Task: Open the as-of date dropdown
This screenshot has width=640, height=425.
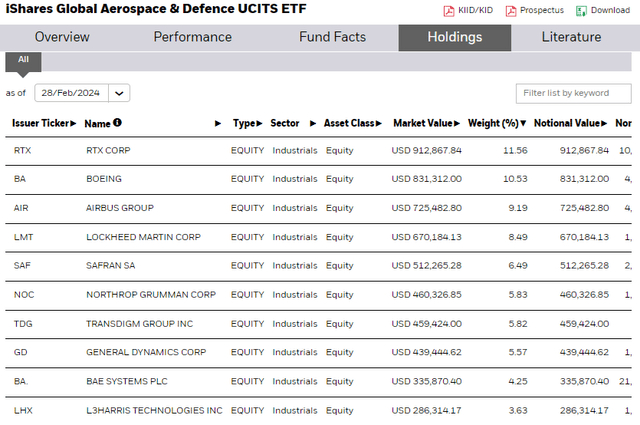Action: click(120, 93)
